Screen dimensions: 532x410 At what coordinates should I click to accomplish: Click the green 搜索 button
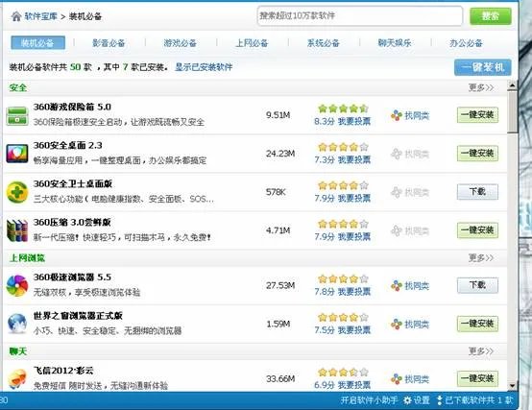coord(491,16)
